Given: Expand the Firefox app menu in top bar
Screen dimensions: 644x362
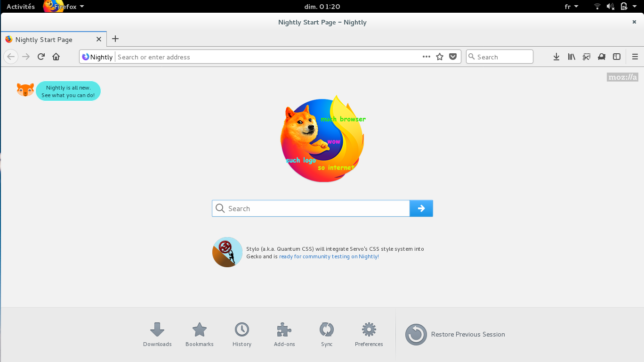Looking at the screenshot, I should pyautogui.click(x=64, y=7).
